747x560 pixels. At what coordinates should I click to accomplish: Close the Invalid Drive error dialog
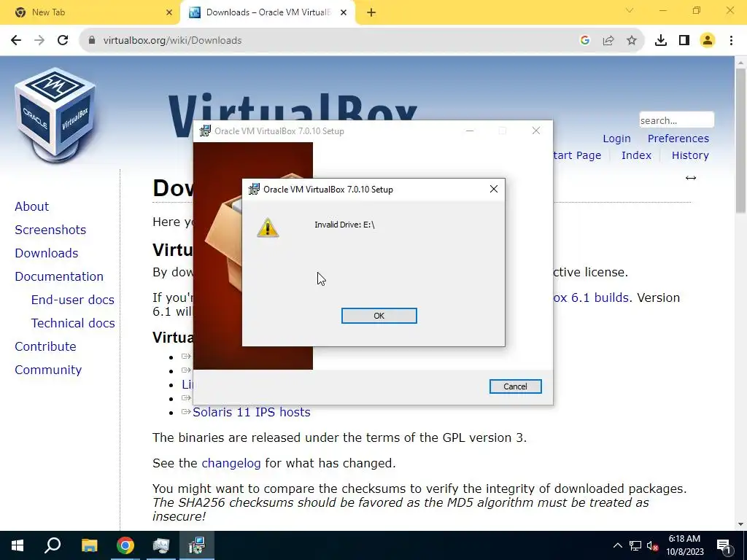[x=494, y=189]
